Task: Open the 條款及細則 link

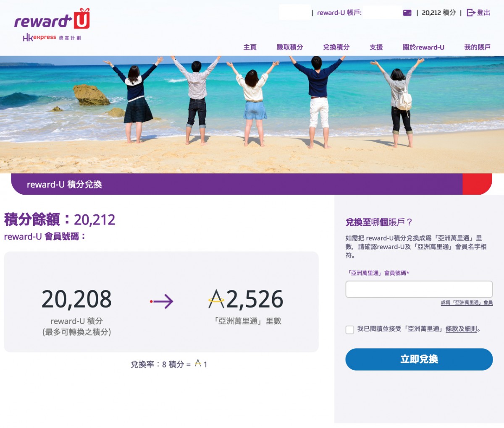Action: [461, 329]
